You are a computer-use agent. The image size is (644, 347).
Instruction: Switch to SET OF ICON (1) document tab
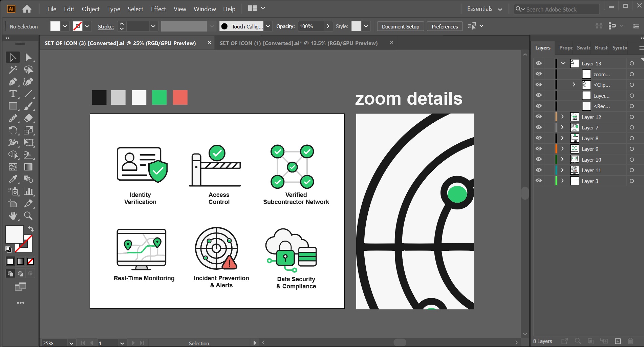click(298, 43)
